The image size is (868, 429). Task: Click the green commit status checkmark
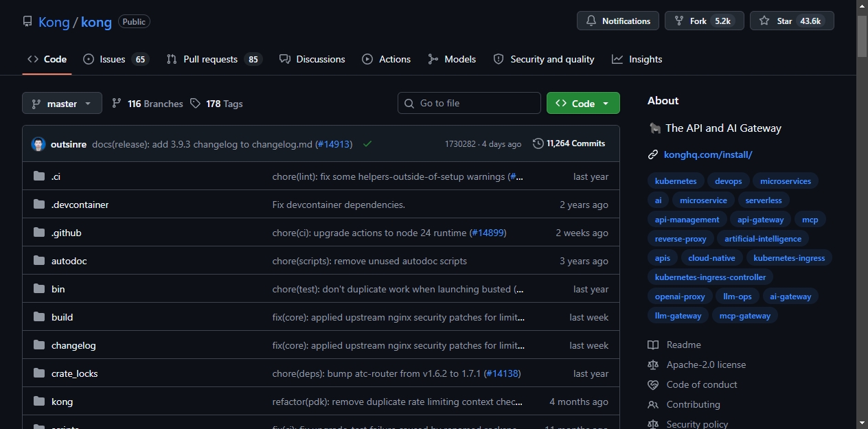click(x=367, y=144)
